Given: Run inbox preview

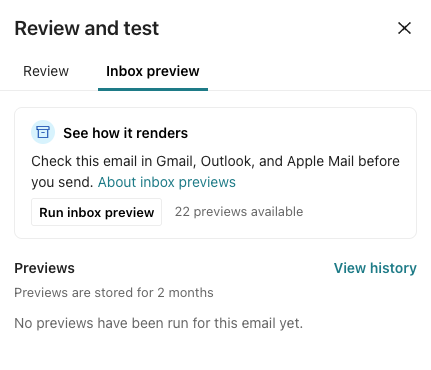Looking at the screenshot, I should pos(96,212).
